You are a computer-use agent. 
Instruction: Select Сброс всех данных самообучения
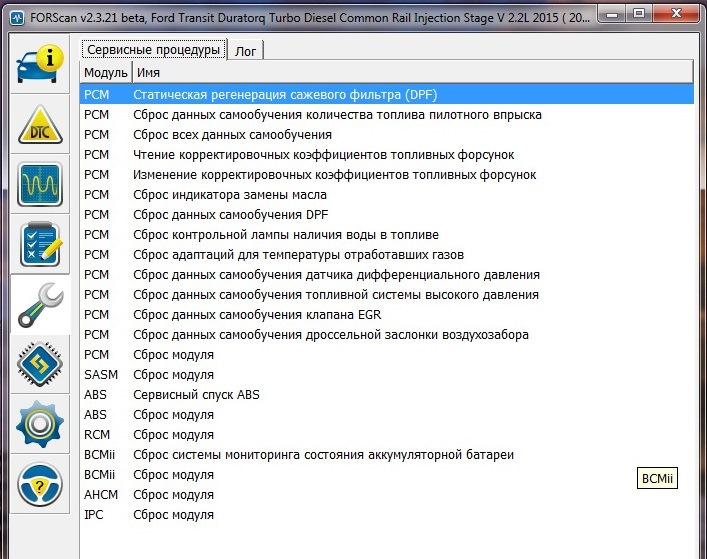pos(386,135)
